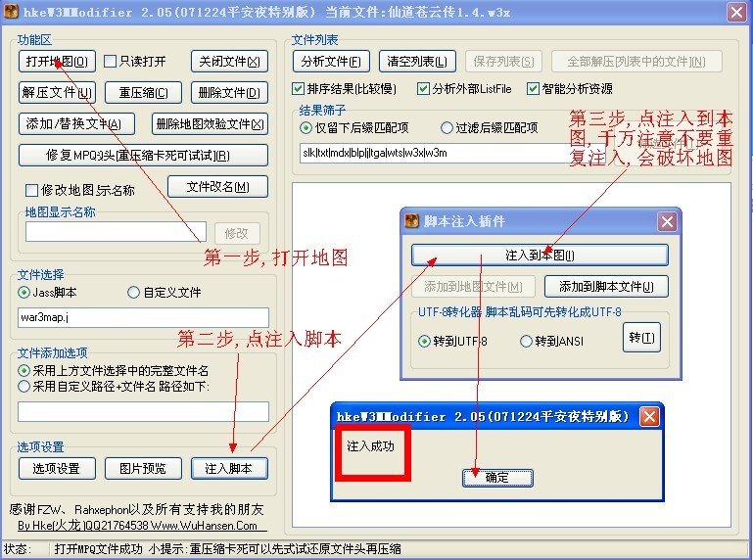Click 删除文件(D) button
The width and height of the screenshot is (753, 560).
(x=229, y=92)
